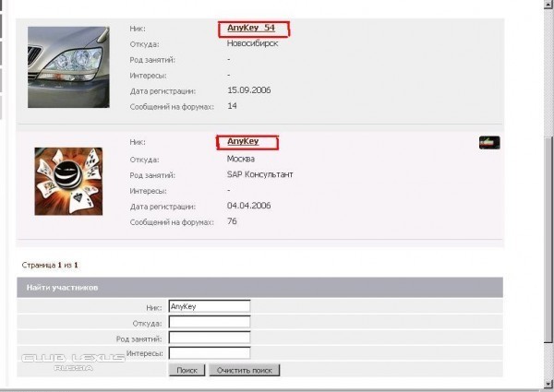Click the small badge icon beside AnyKey

tap(489, 142)
